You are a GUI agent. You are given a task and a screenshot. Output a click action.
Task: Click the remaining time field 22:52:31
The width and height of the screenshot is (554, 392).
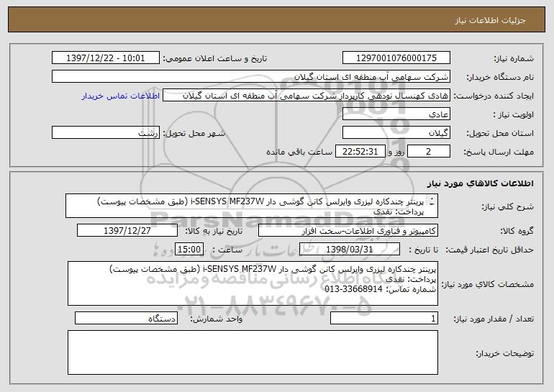click(360, 151)
